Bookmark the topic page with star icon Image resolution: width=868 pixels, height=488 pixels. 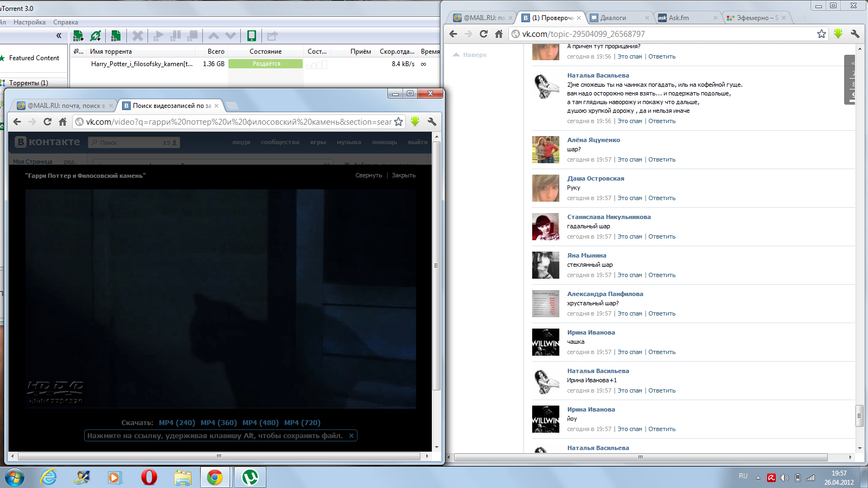click(x=821, y=34)
